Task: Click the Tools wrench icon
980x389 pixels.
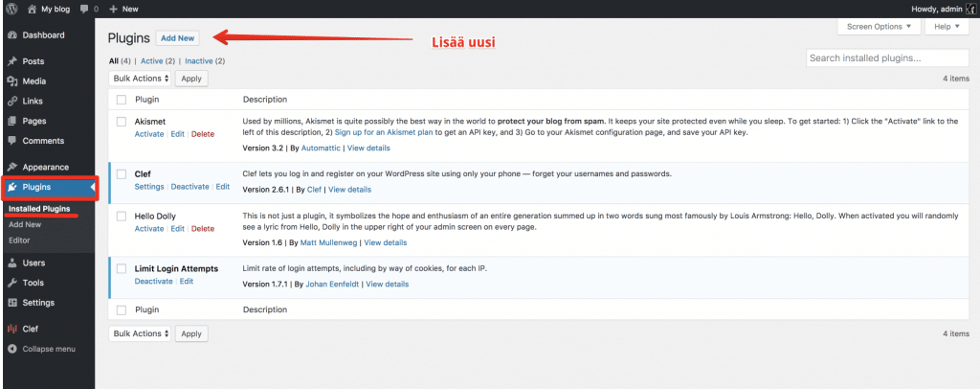Action: coord(11,283)
